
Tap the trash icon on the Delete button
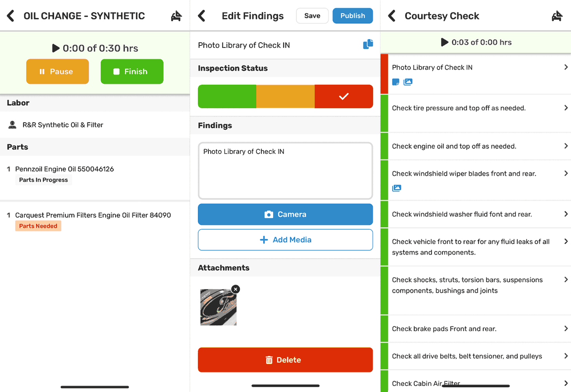coord(269,360)
